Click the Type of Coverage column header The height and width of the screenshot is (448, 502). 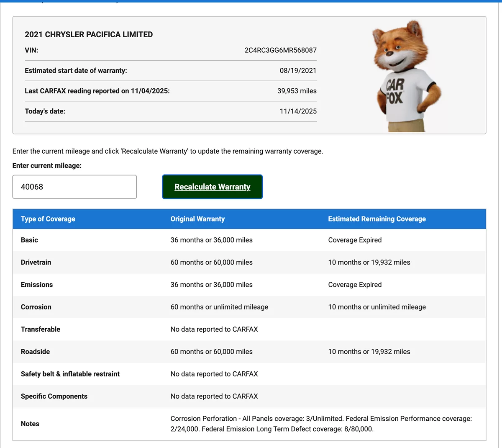(48, 219)
